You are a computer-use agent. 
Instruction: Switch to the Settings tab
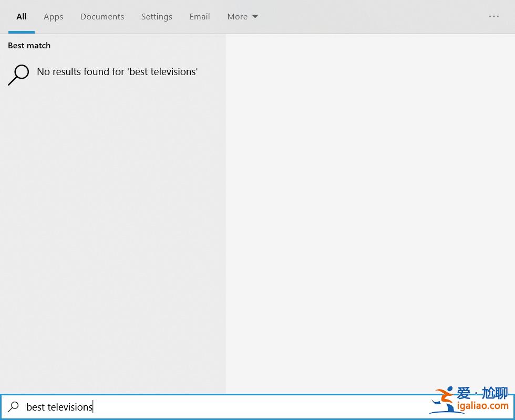[157, 17]
